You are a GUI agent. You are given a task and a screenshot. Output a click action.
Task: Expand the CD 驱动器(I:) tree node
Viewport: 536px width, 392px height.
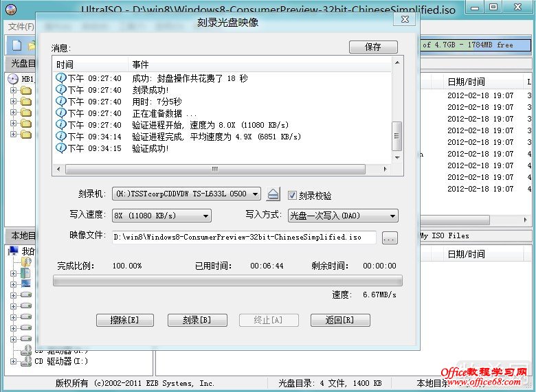pos(13,361)
